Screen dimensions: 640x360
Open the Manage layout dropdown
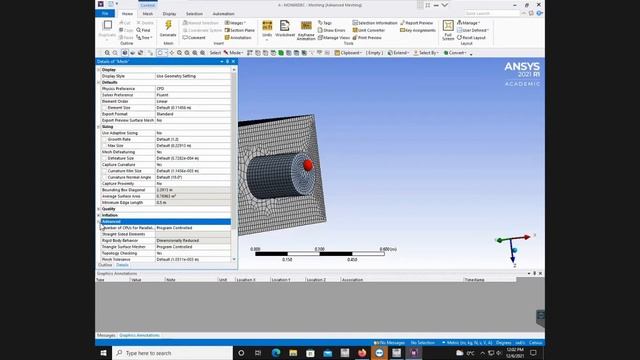pyautogui.click(x=469, y=23)
